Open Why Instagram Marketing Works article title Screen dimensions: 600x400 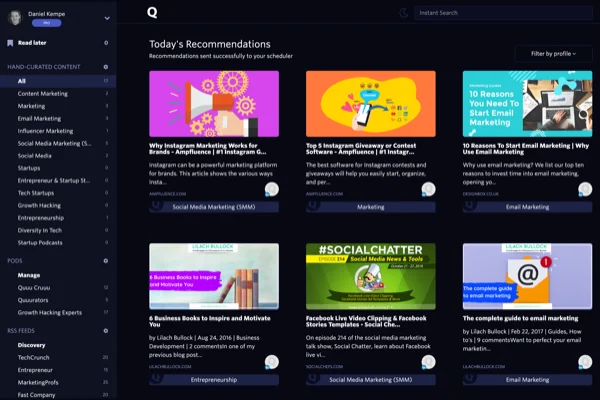click(x=208, y=149)
